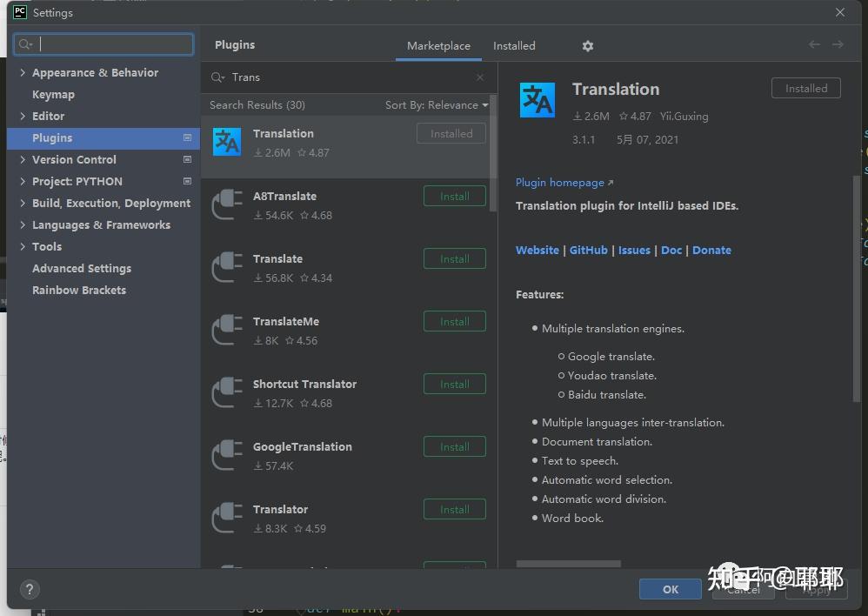The width and height of the screenshot is (868, 616).
Task: Open the Sort By: Relevance dropdown
Action: [x=437, y=104]
